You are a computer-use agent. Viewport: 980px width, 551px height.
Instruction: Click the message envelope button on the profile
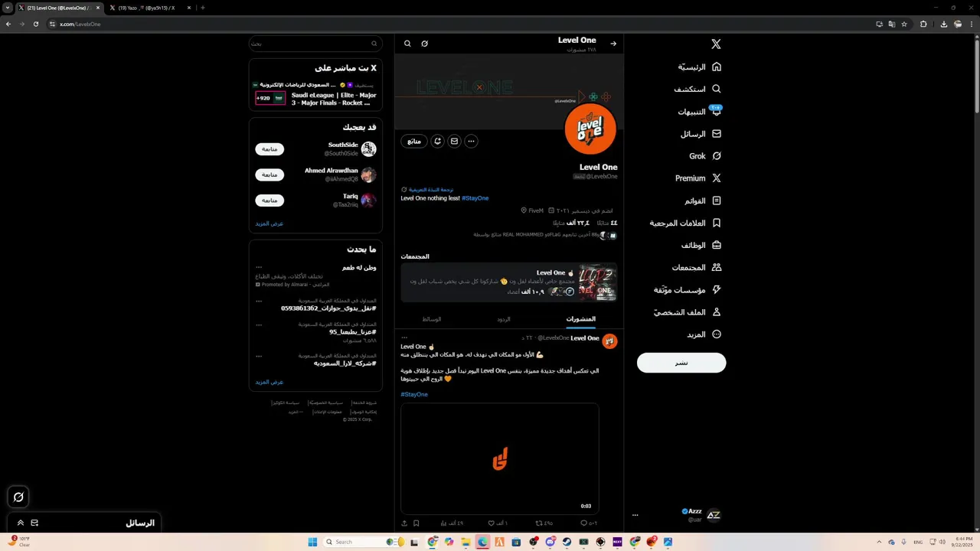[x=454, y=141]
